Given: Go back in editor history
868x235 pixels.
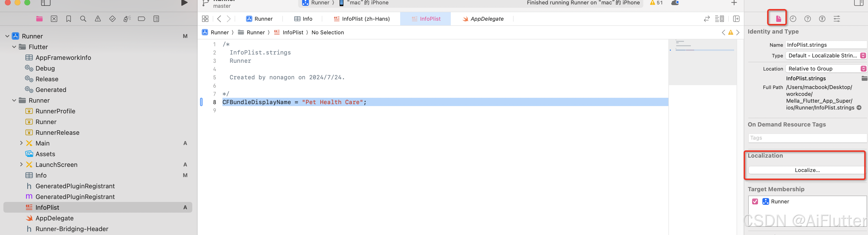Looking at the screenshot, I should pyautogui.click(x=219, y=19).
